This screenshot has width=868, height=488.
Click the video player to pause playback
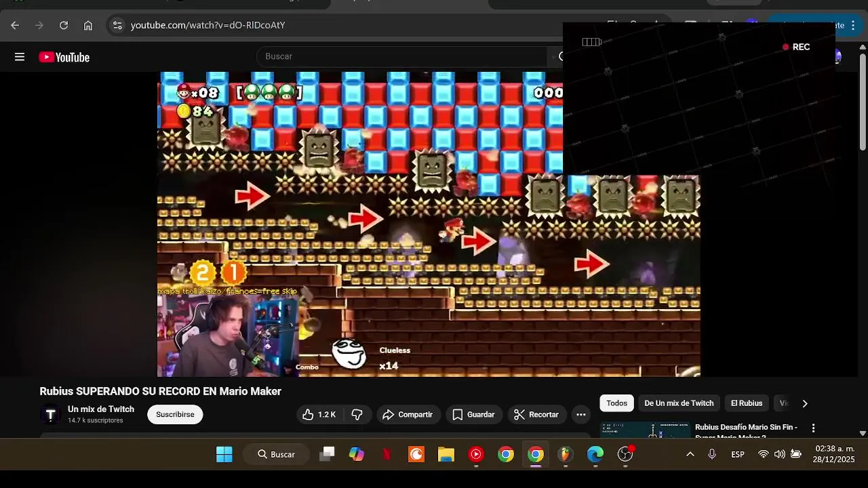tap(429, 224)
